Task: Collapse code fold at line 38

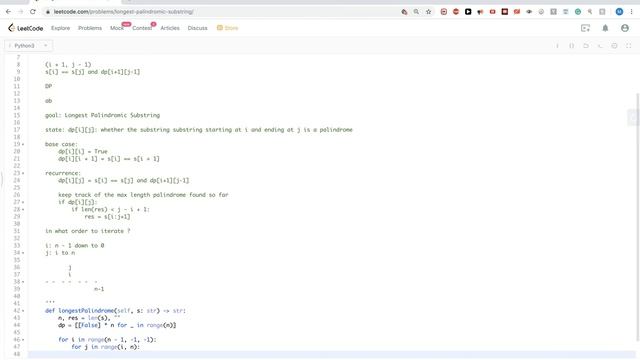Action: (x=23, y=282)
